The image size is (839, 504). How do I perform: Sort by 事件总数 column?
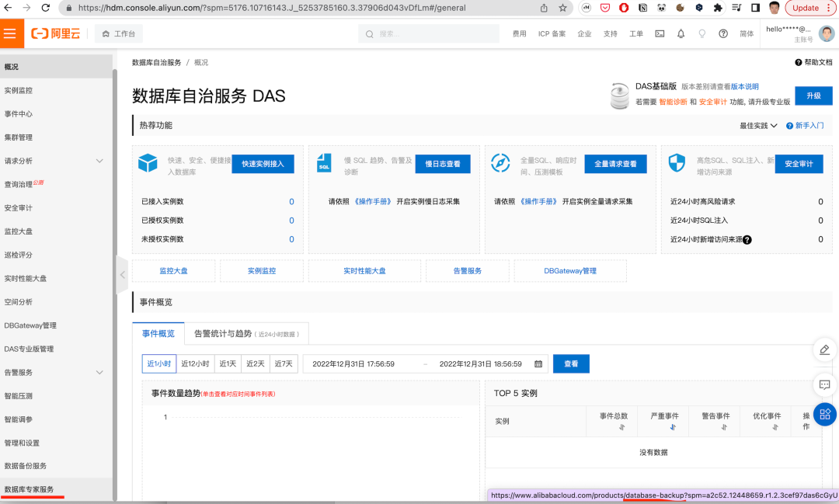coord(621,427)
